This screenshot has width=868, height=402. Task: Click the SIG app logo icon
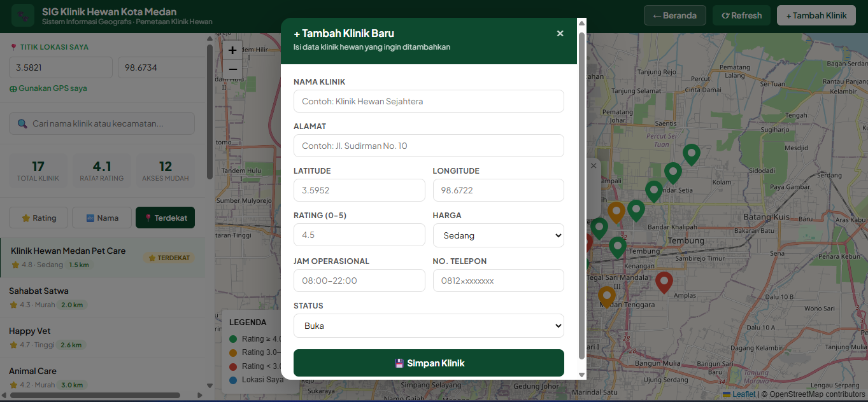pos(23,15)
